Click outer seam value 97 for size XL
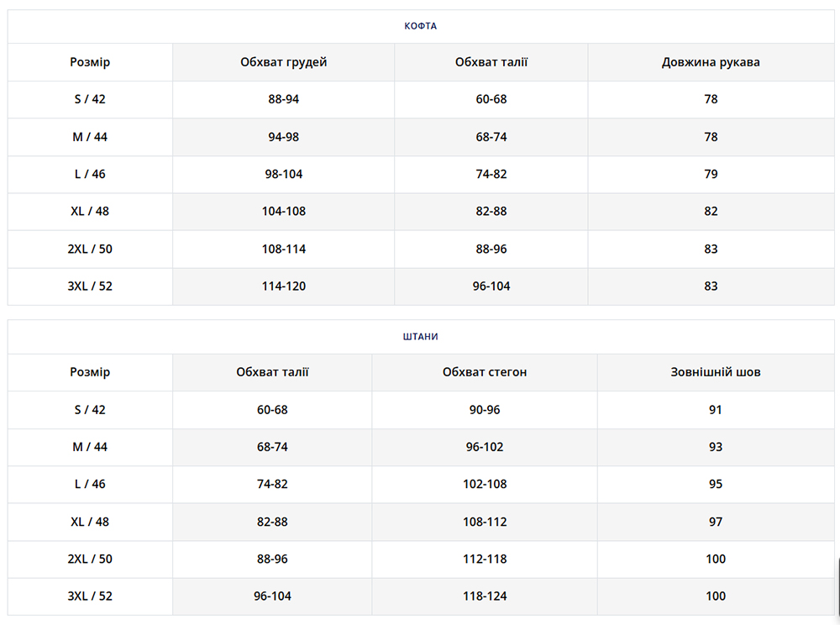 [715, 522]
